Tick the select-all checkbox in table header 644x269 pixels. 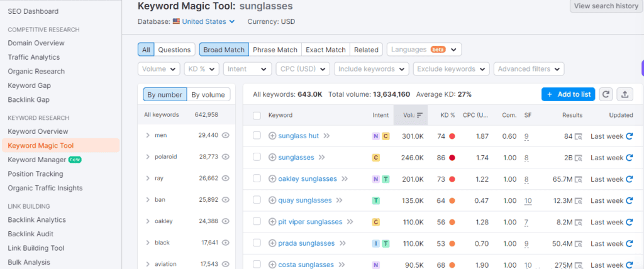coord(257,116)
